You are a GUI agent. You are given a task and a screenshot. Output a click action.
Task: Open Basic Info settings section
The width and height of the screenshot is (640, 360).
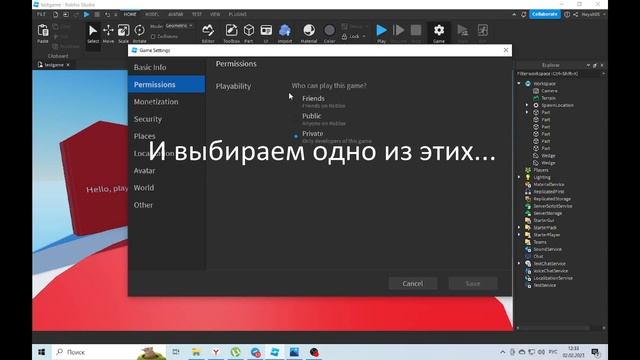point(167,67)
